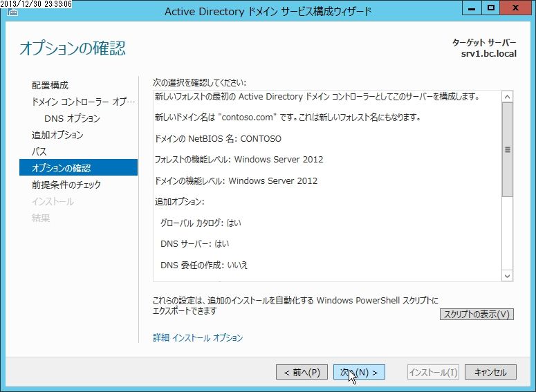Click the 次へ(N) > button
The height and width of the screenshot is (392, 536).
click(359, 372)
